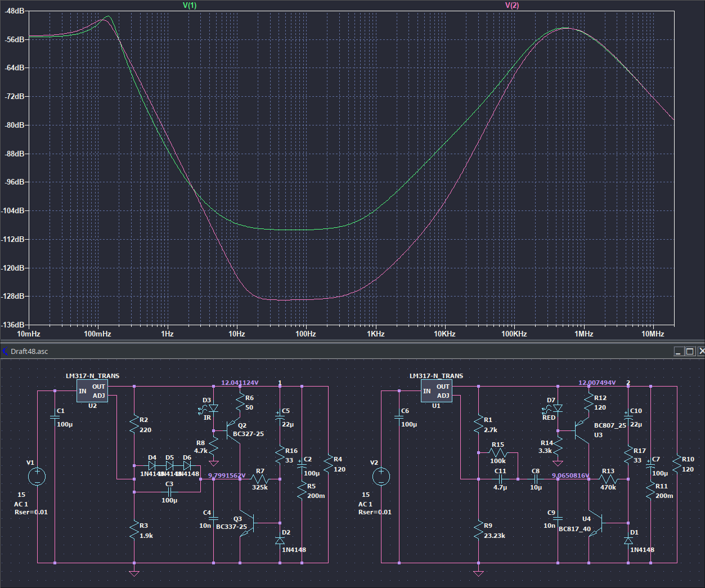Screen dimensions: 705x588
Task: Click the 100Hz frequency axis label
Action: pyautogui.click(x=306, y=334)
